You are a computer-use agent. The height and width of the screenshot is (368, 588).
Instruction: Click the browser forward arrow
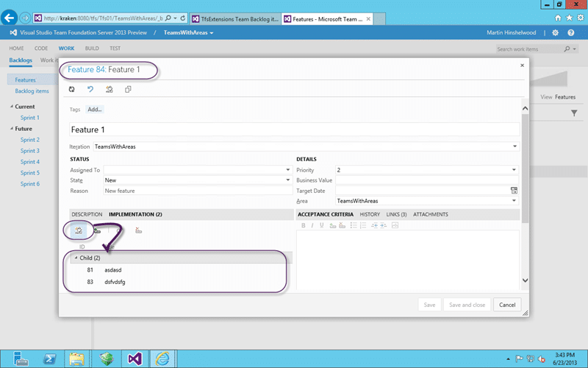25,18
